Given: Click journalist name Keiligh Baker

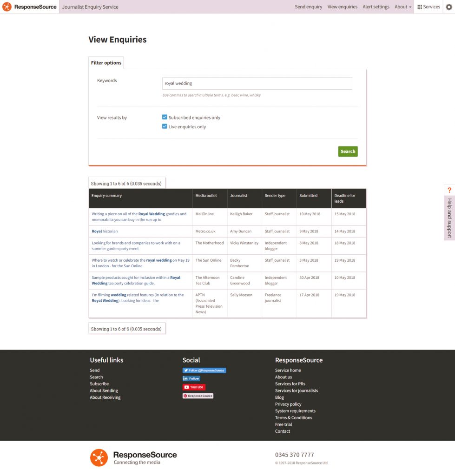Looking at the screenshot, I should 241,214.
